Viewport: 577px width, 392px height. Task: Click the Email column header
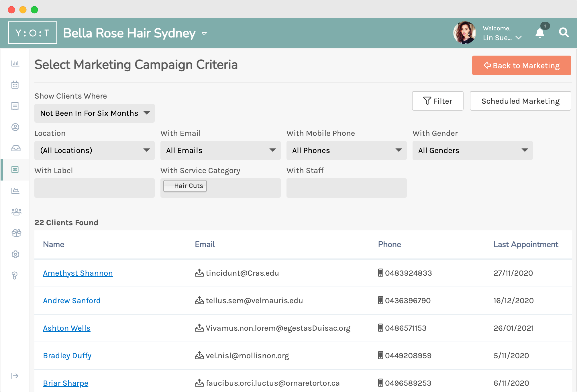205,244
